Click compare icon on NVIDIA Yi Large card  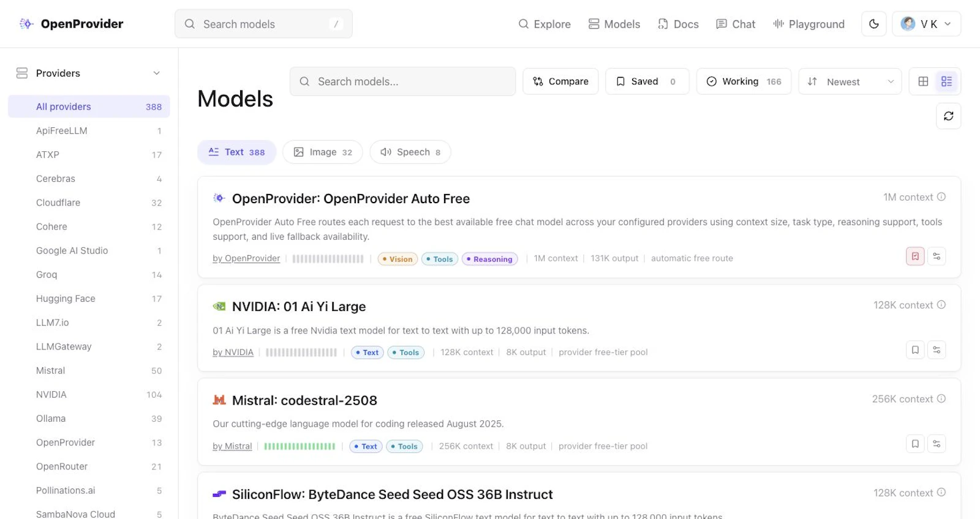937,350
